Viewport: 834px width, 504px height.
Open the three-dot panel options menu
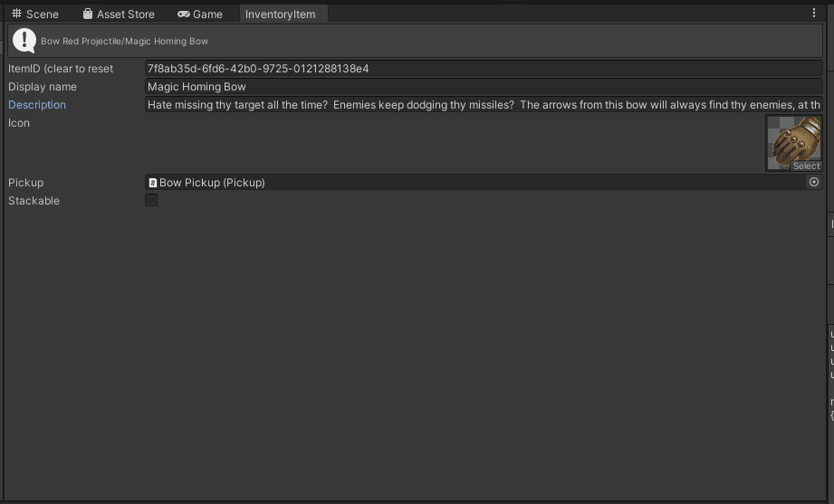[813, 14]
